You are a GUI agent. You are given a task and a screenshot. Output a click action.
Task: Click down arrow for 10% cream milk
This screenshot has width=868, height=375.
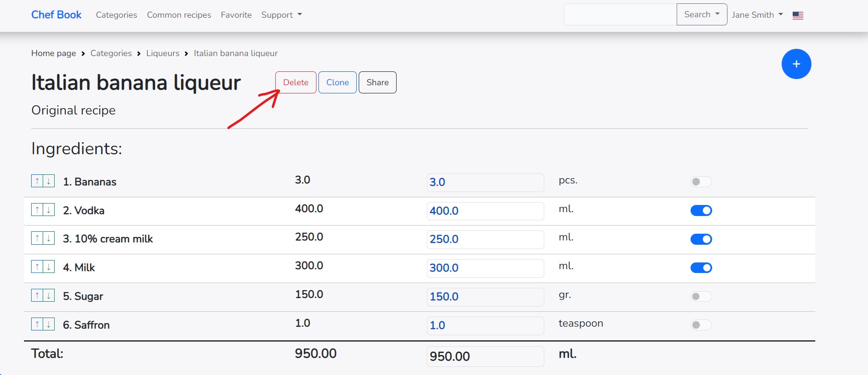click(48, 238)
